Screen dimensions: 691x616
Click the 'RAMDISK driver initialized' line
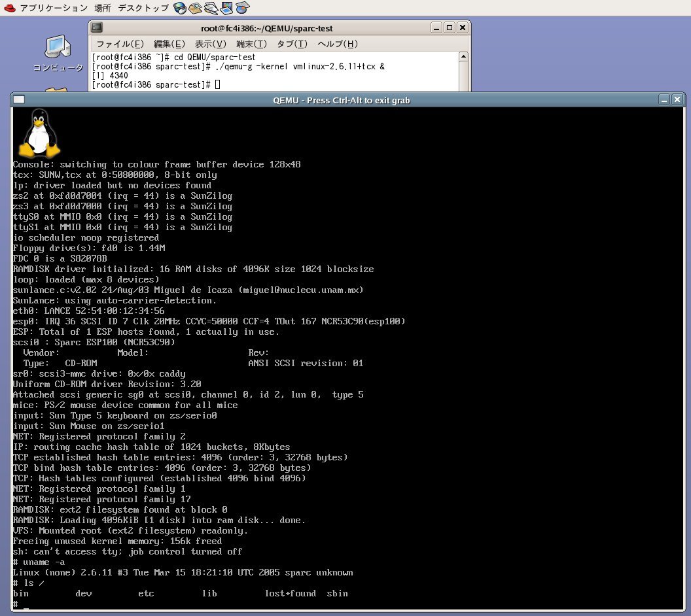pyautogui.click(x=194, y=269)
